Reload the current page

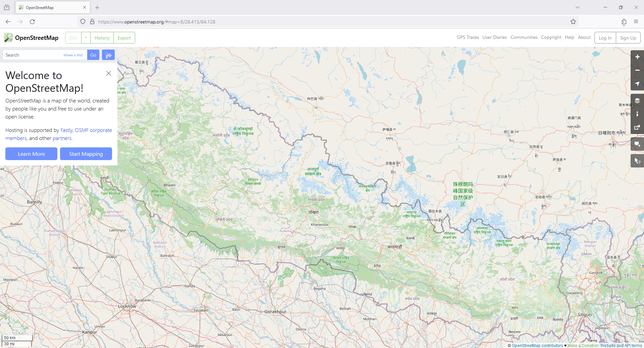tap(32, 22)
